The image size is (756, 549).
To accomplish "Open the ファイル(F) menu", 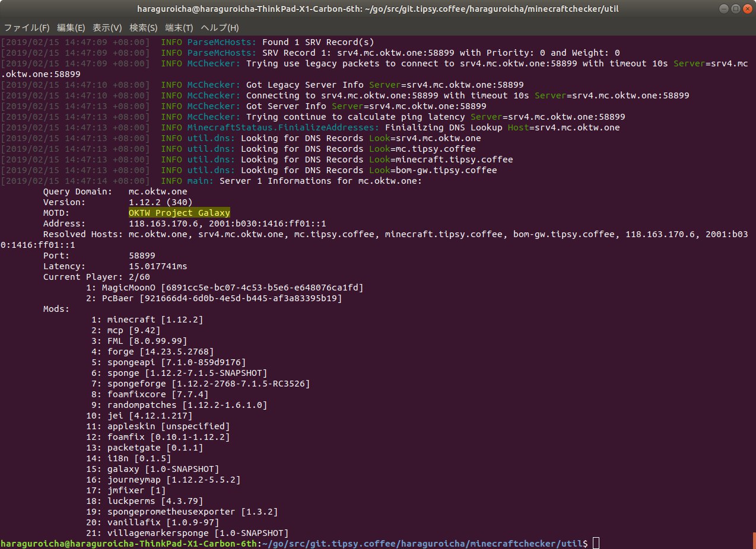I will (27, 28).
